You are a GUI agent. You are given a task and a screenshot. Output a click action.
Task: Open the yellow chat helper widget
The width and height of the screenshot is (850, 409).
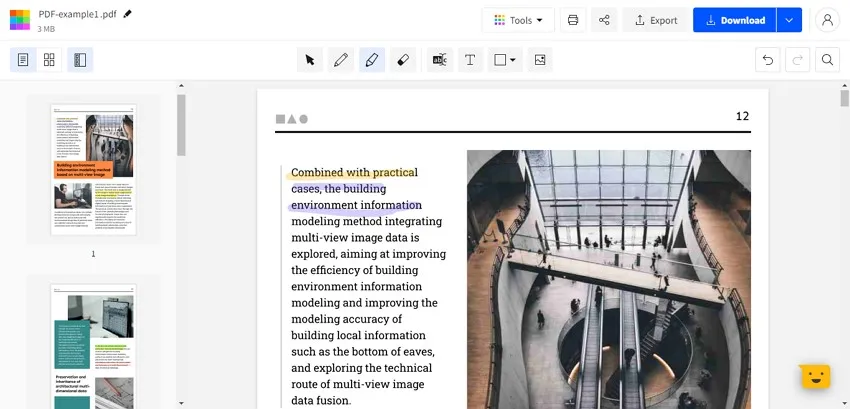tap(816, 376)
